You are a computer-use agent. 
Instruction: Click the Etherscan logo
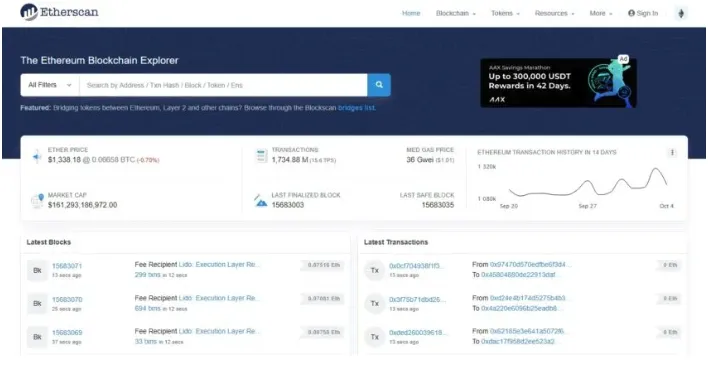pos(59,12)
